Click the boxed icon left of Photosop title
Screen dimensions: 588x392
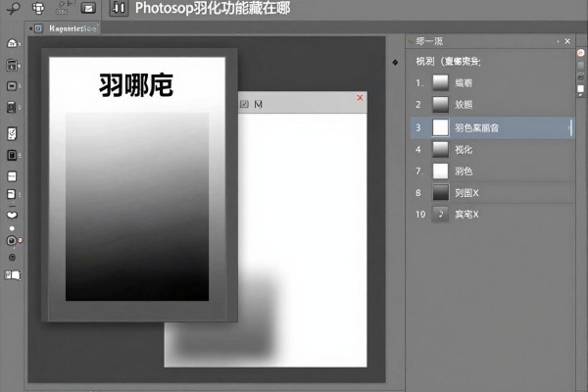119,8
